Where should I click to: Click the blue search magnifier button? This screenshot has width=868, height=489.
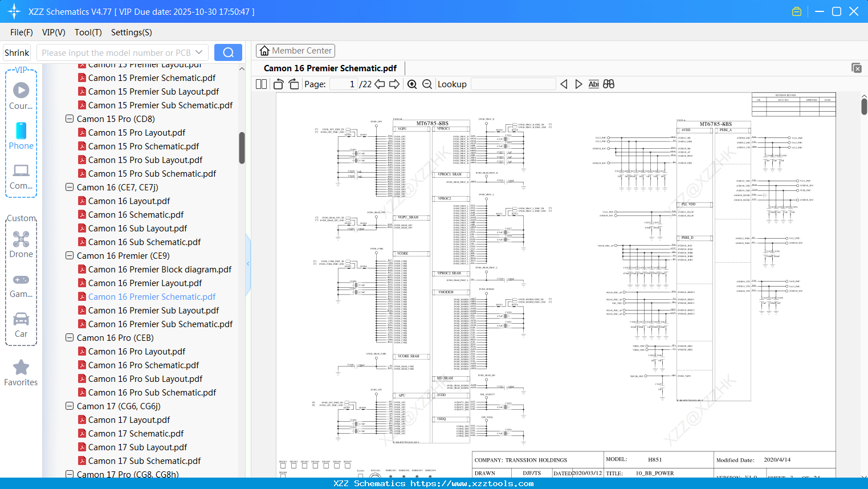tap(228, 52)
